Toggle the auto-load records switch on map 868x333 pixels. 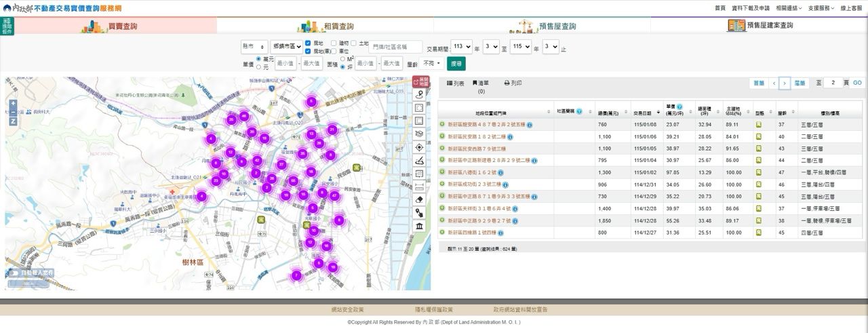pyautogui.click(x=15, y=273)
